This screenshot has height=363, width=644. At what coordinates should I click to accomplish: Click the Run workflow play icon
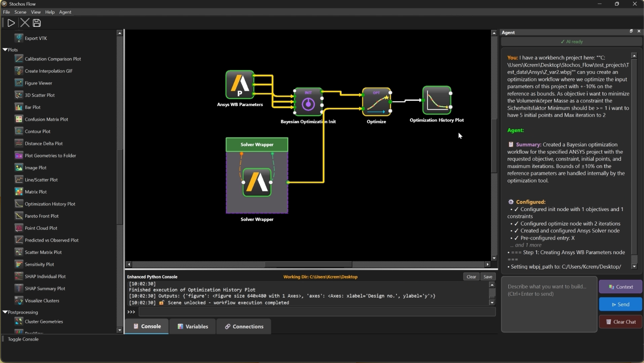coord(11,23)
